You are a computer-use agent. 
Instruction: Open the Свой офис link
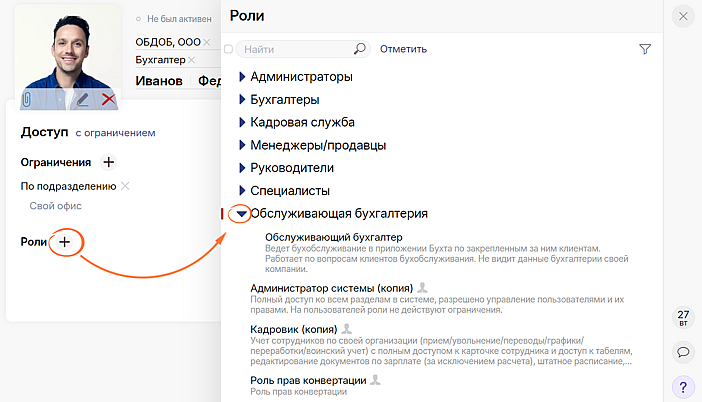tap(55, 206)
